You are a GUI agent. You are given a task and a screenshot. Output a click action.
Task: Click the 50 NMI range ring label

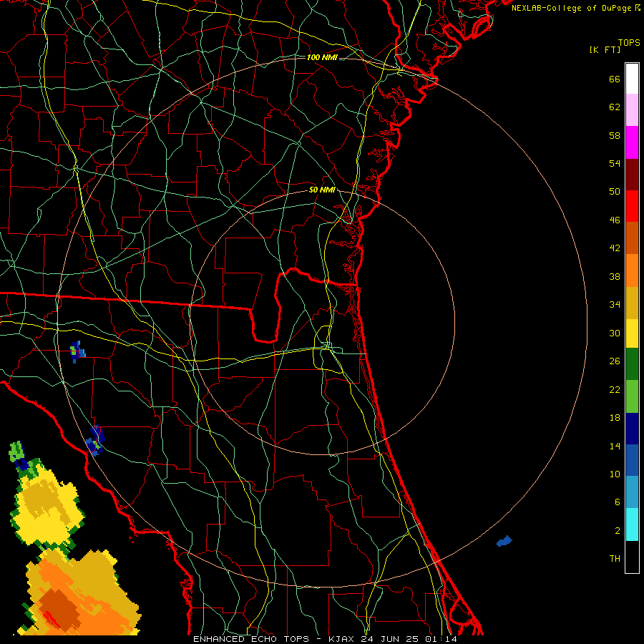click(x=322, y=190)
